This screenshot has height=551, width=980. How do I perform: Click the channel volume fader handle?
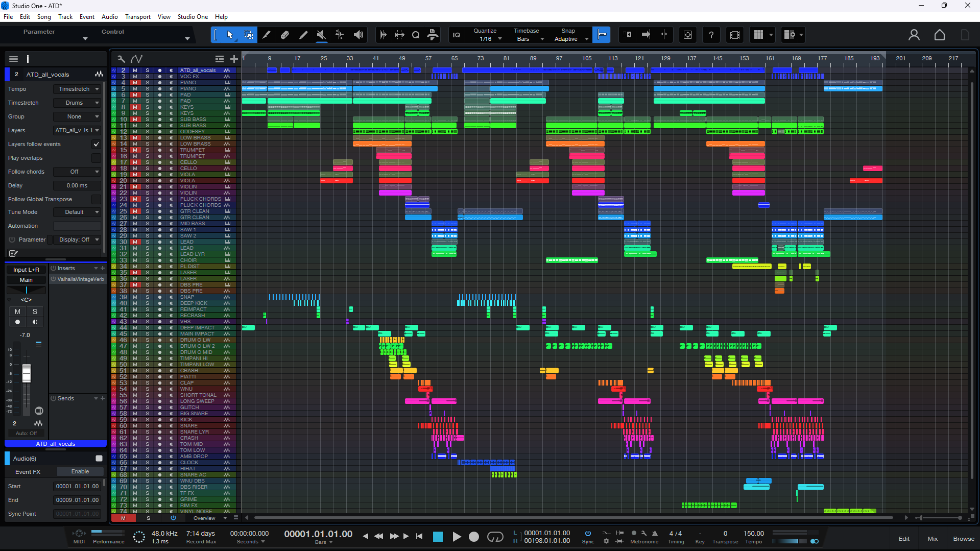point(27,373)
